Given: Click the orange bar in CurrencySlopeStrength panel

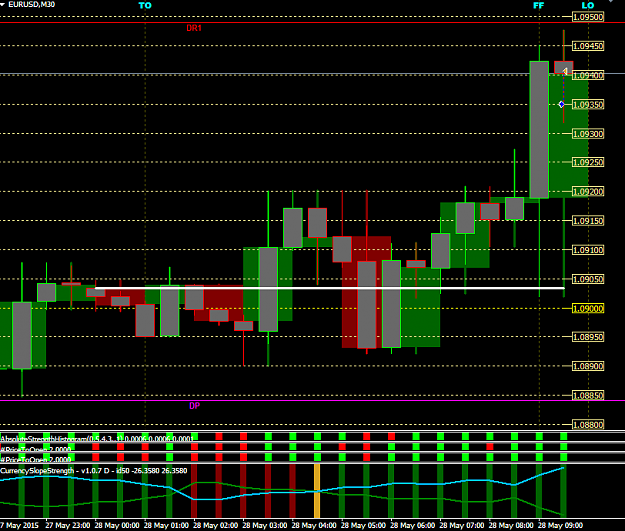Looking at the screenshot, I should [317, 490].
